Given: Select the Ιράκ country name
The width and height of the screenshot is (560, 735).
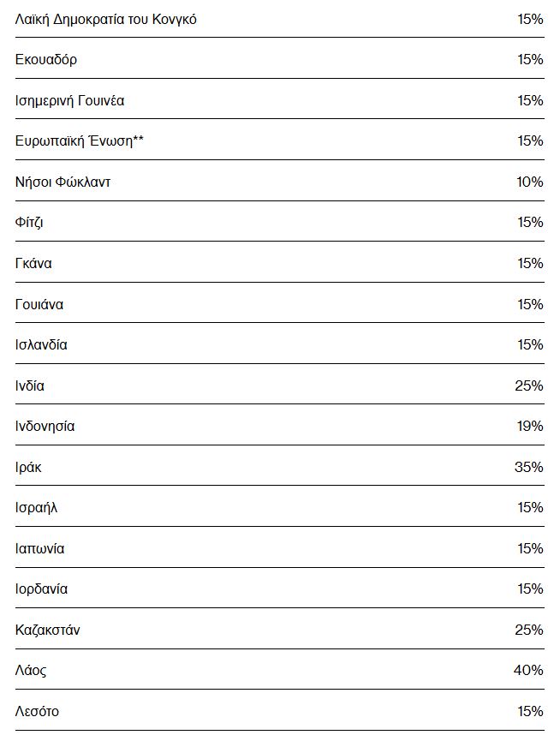Looking at the screenshot, I should tap(28, 467).
